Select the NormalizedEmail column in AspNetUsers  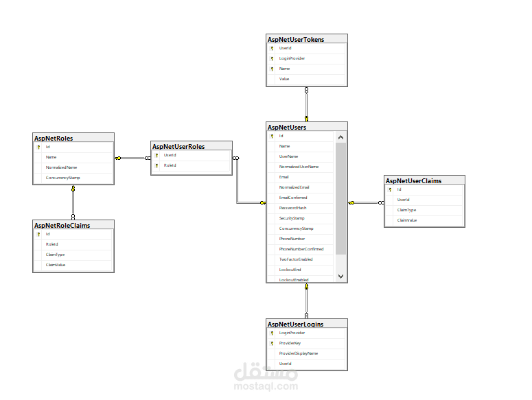pyautogui.click(x=301, y=187)
